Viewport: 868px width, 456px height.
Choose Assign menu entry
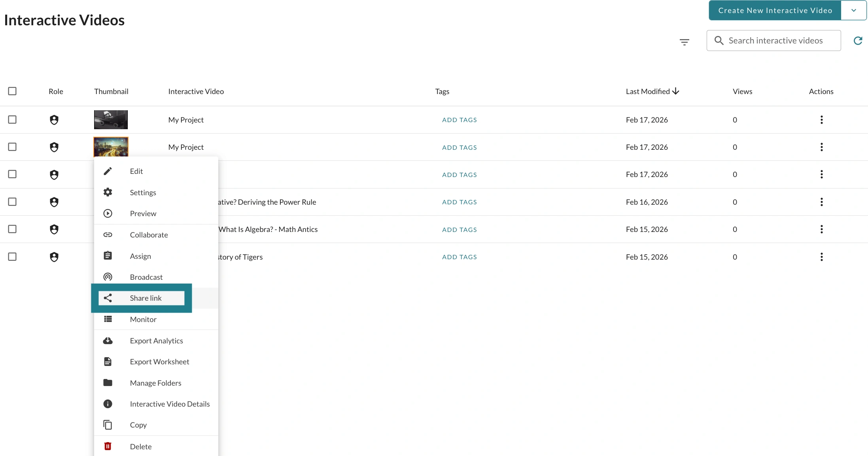156,256
